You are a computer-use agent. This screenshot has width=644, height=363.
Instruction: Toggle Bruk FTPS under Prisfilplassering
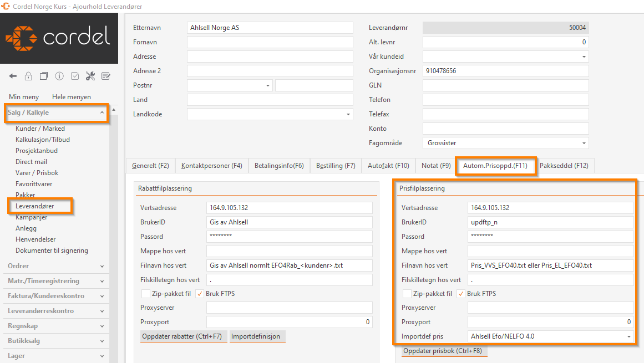click(461, 294)
